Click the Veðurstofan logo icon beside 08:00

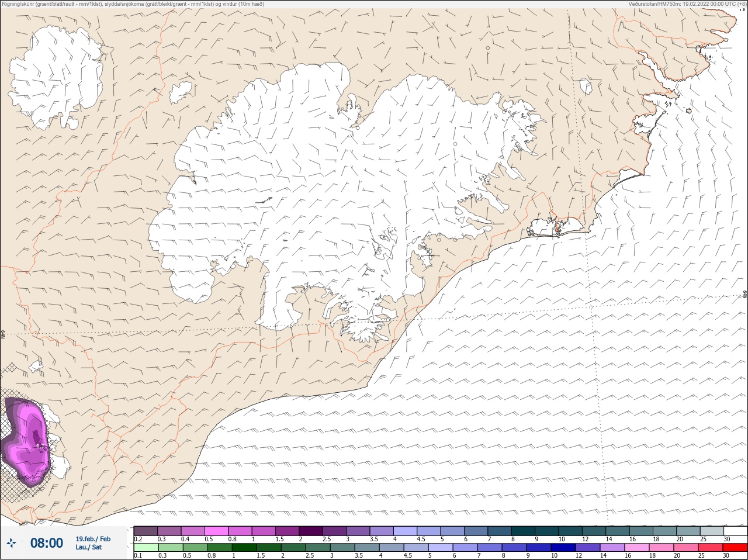(x=11, y=544)
